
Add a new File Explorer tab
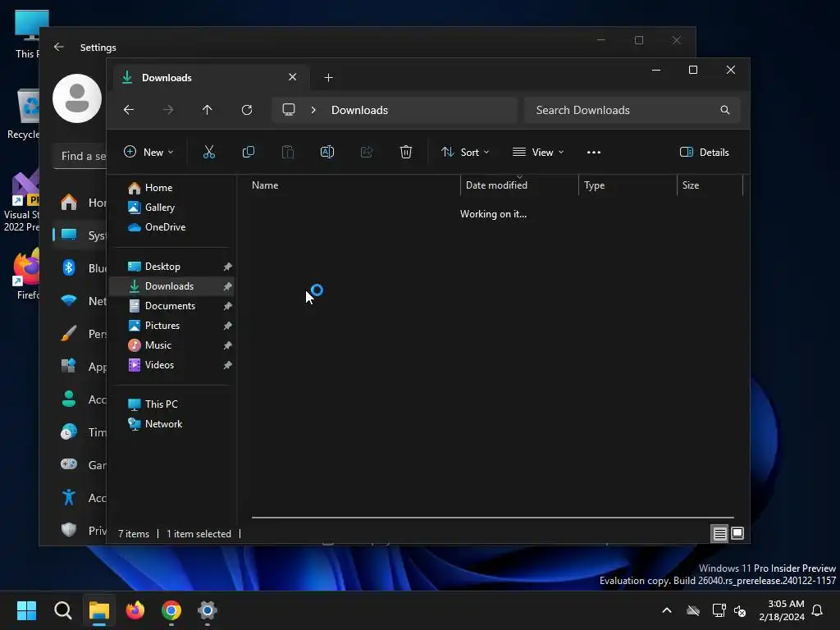coord(328,78)
